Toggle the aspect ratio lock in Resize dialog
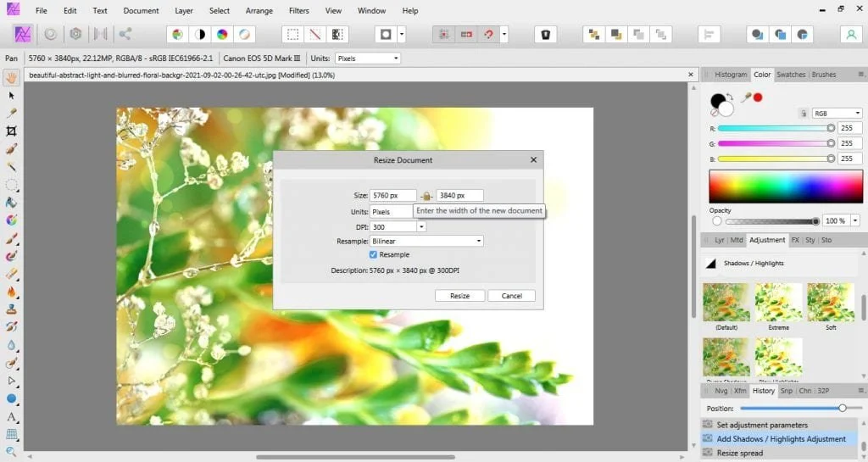This screenshot has height=462, width=868. [x=426, y=196]
